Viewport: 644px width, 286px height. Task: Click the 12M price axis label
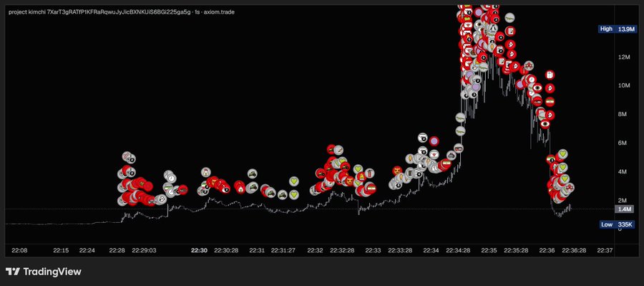click(624, 57)
